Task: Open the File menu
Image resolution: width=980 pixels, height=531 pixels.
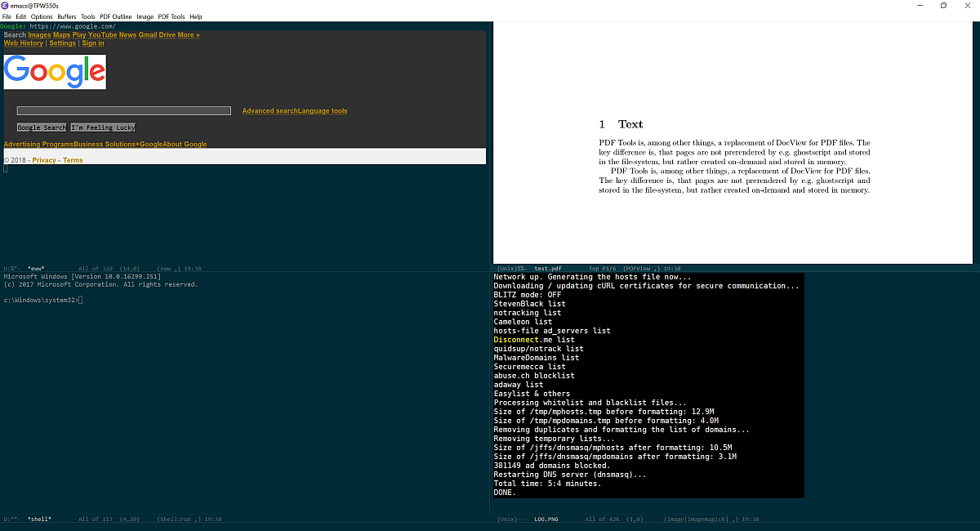Action: coord(7,16)
